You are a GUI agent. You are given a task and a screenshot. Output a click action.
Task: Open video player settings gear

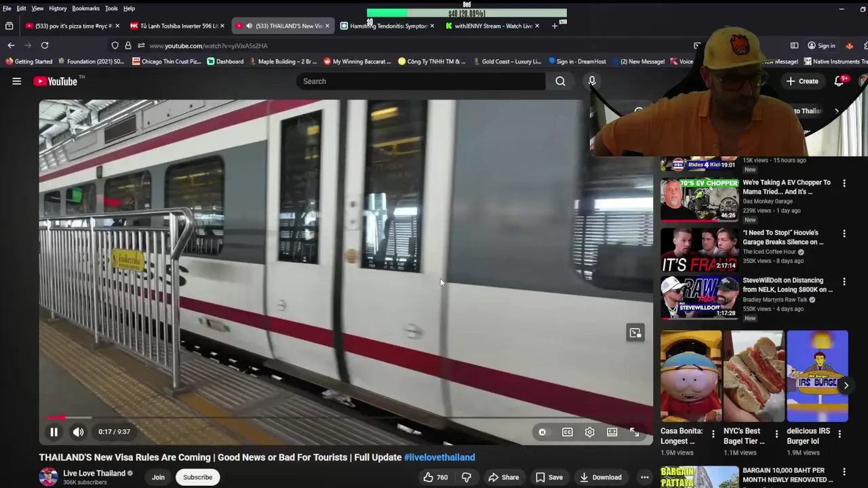[x=590, y=432]
